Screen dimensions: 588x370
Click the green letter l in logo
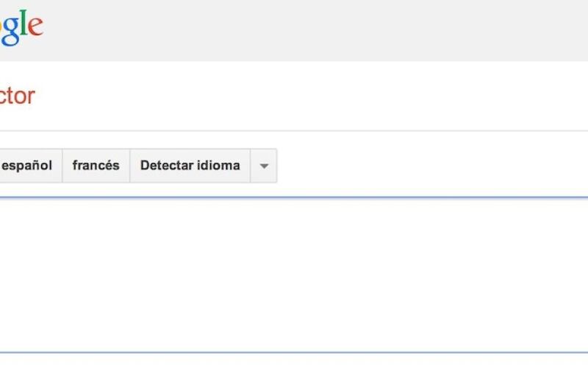coord(24,23)
